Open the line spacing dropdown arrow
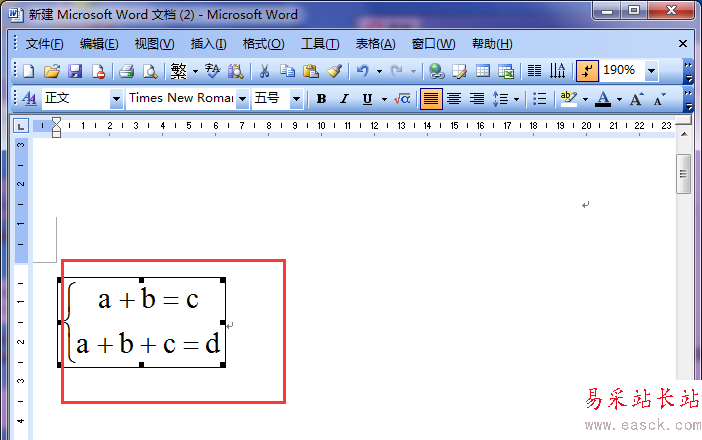 pos(516,99)
